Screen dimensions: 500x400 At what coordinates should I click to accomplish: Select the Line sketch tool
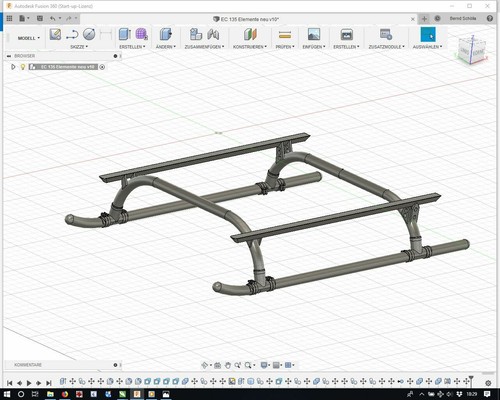[72, 34]
